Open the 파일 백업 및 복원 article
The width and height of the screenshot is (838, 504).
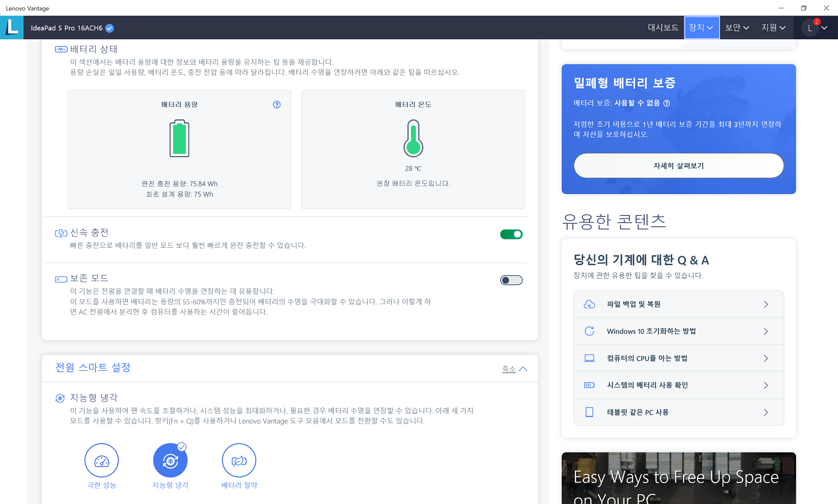tap(679, 304)
